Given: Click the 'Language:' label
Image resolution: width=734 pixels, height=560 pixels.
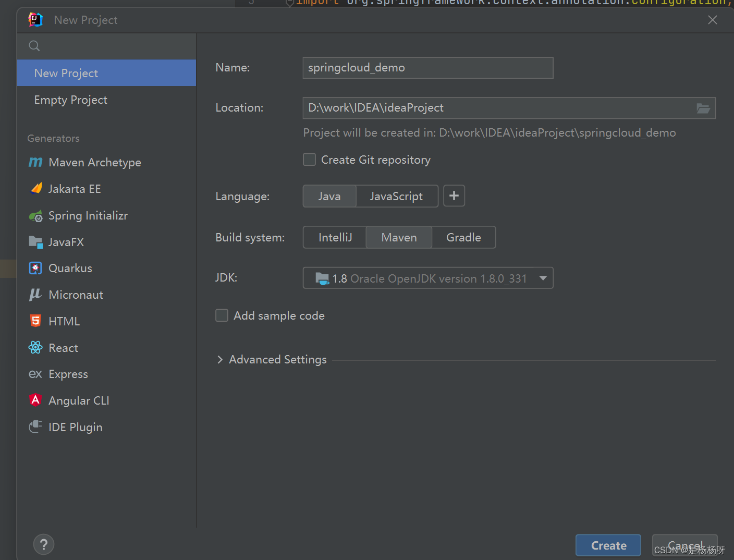Looking at the screenshot, I should tap(242, 197).
